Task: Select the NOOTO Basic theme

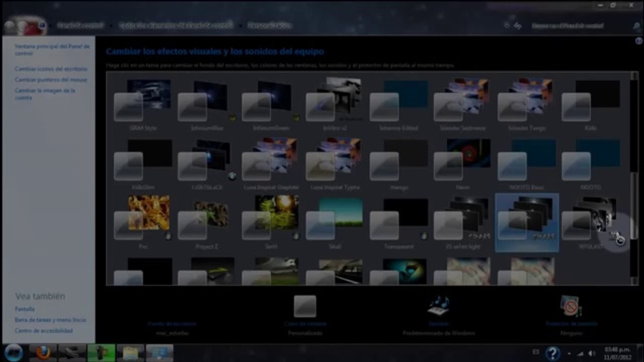Action: tap(526, 163)
